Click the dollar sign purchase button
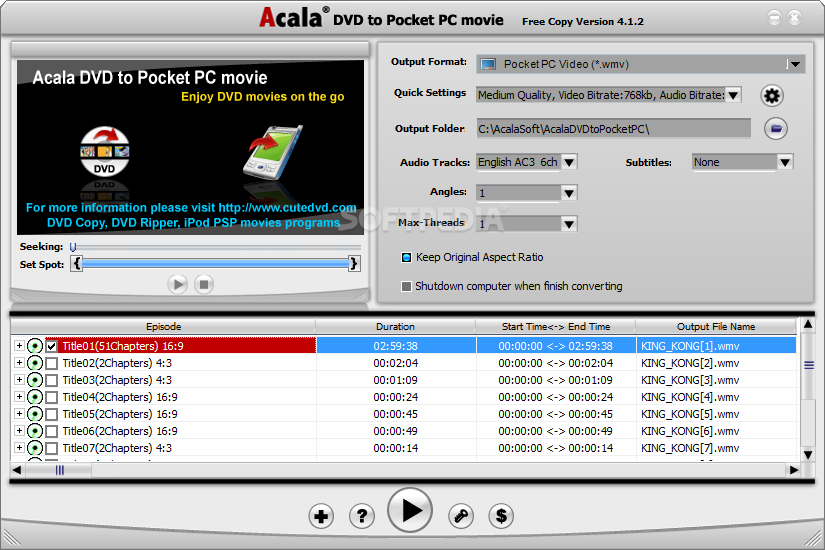This screenshot has width=825, height=550. pyautogui.click(x=501, y=516)
